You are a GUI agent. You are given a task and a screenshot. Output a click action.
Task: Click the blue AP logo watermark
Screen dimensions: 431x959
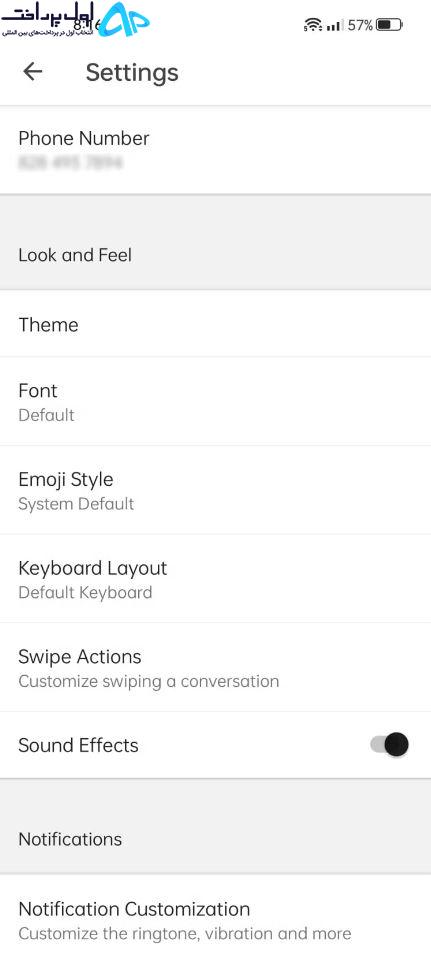[x=124, y=19]
